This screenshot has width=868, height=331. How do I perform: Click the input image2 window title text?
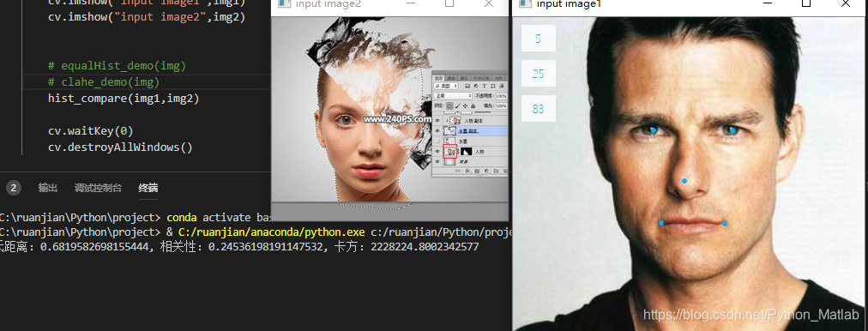(x=329, y=4)
